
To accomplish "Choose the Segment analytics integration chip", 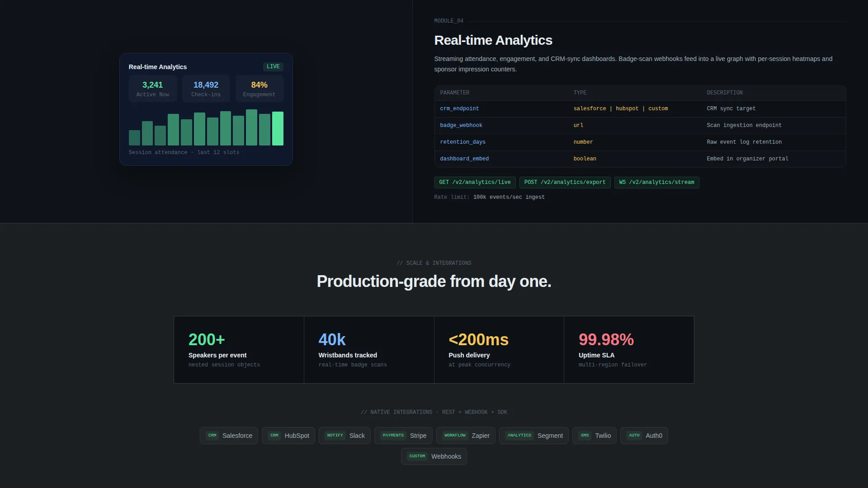I will coord(534,436).
